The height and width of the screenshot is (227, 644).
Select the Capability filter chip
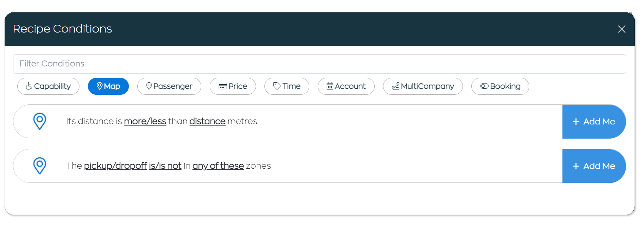(x=48, y=86)
